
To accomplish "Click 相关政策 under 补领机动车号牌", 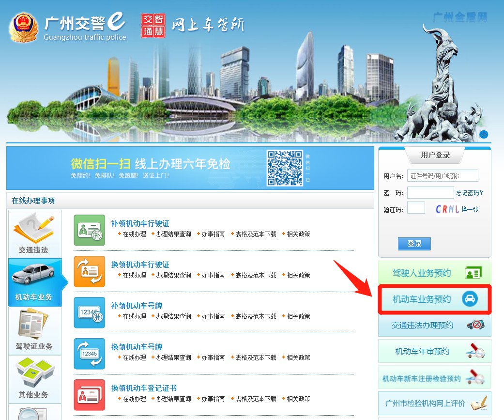I will (299, 316).
